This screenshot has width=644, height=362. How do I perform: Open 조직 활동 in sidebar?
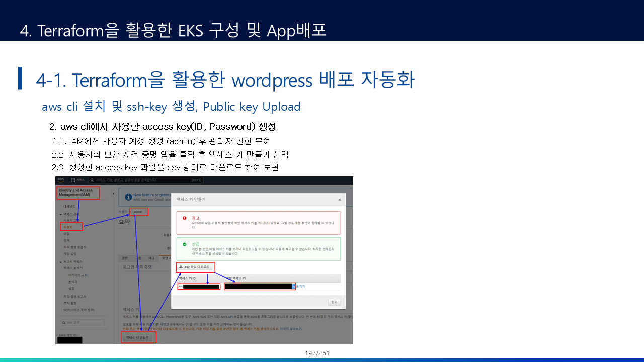click(x=70, y=303)
